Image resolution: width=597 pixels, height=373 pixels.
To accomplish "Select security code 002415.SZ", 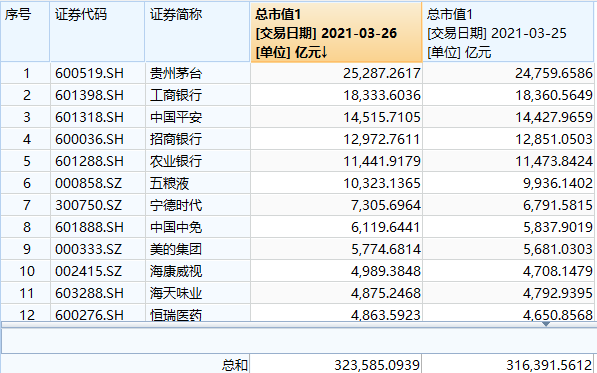I will pyautogui.click(x=88, y=272).
